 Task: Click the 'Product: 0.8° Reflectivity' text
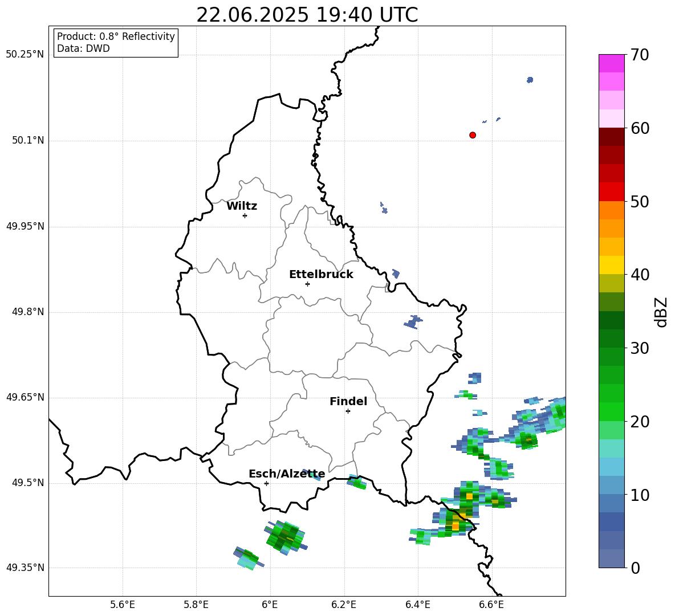[116, 36]
